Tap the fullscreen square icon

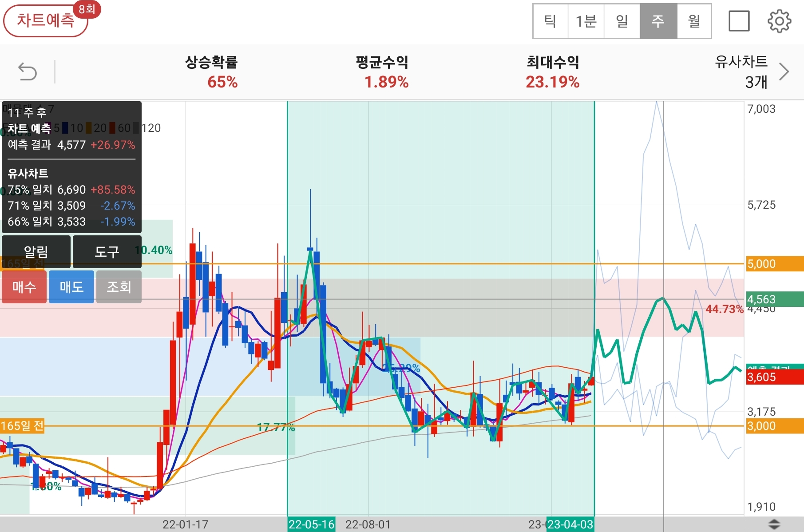pyautogui.click(x=739, y=21)
